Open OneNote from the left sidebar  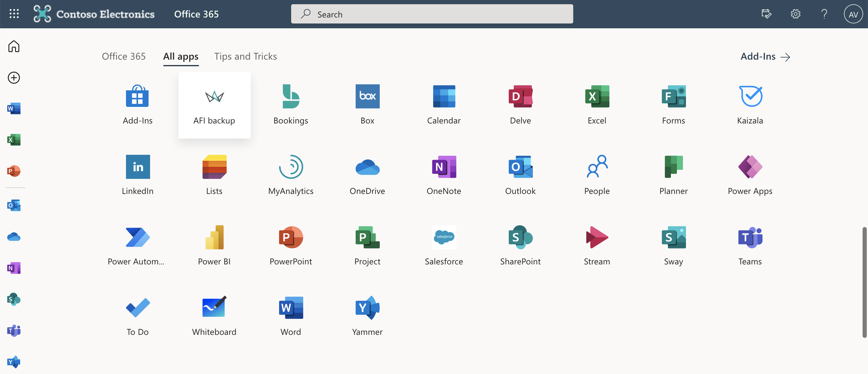click(14, 268)
